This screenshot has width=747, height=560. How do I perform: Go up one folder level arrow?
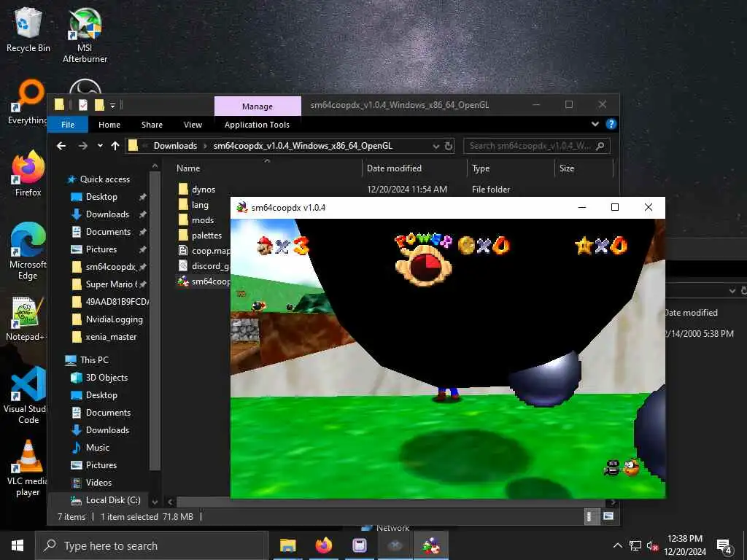coord(115,146)
